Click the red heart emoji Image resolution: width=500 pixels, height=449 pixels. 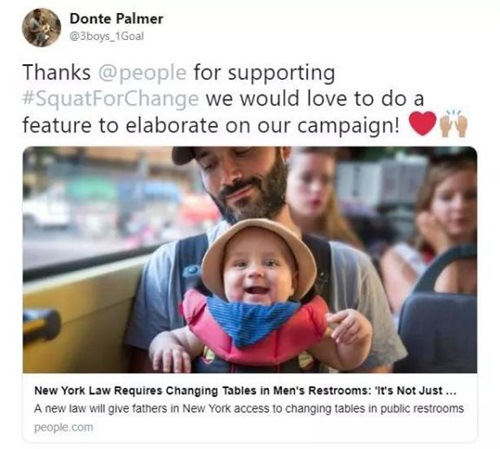(x=423, y=123)
